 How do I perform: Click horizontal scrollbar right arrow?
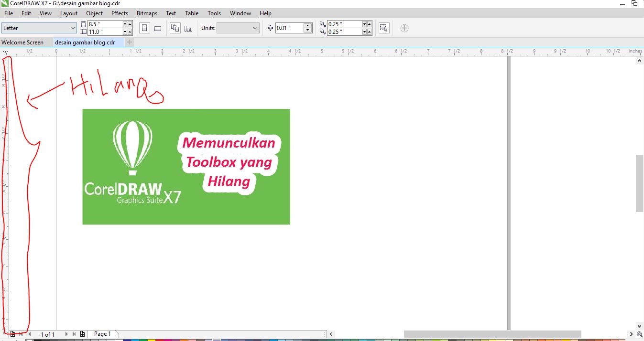tap(631, 334)
